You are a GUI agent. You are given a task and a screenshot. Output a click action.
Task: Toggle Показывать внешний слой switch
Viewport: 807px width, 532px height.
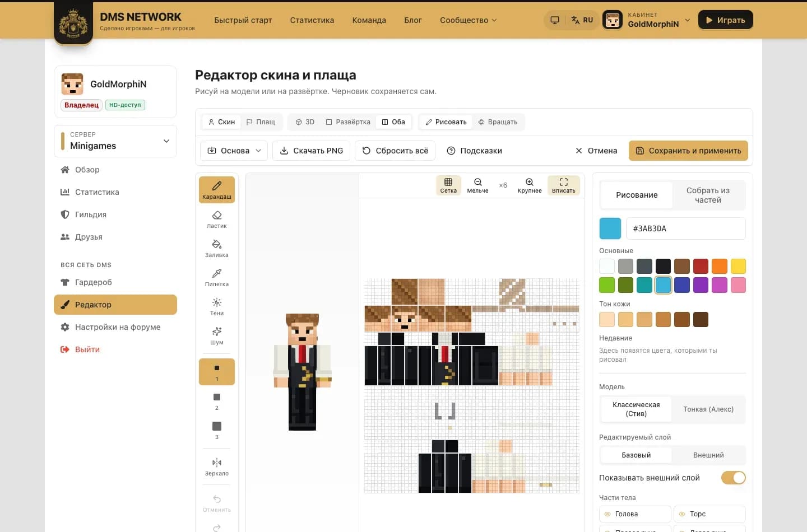click(x=733, y=478)
